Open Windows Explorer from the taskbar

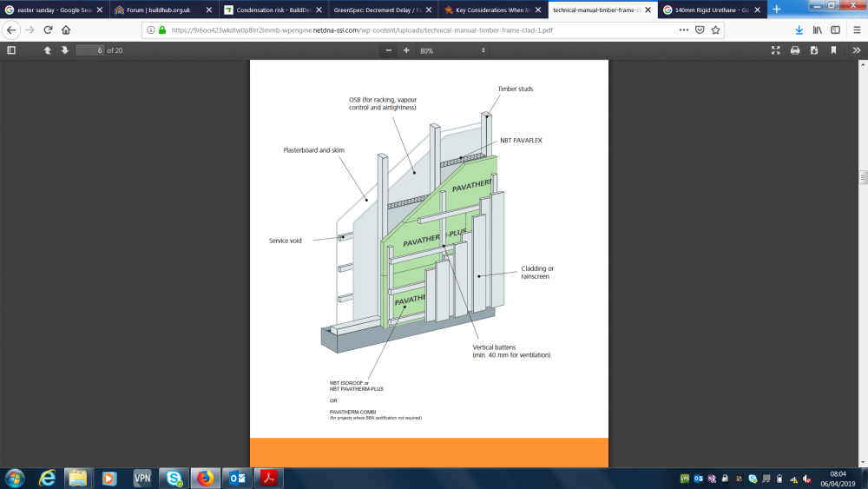click(77, 478)
